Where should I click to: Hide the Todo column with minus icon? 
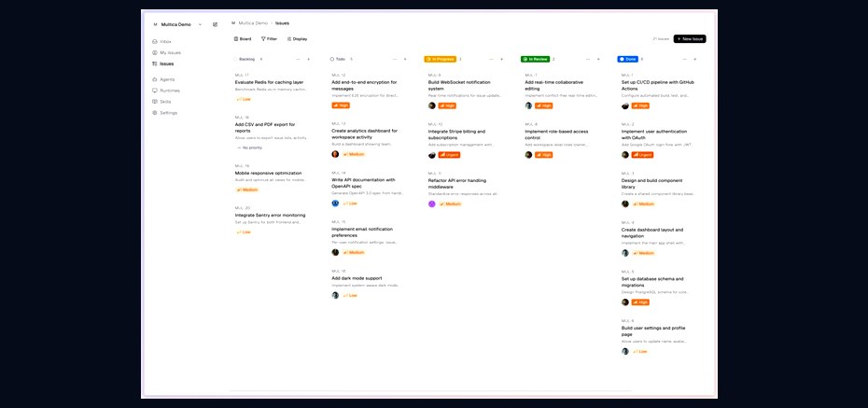point(395,59)
